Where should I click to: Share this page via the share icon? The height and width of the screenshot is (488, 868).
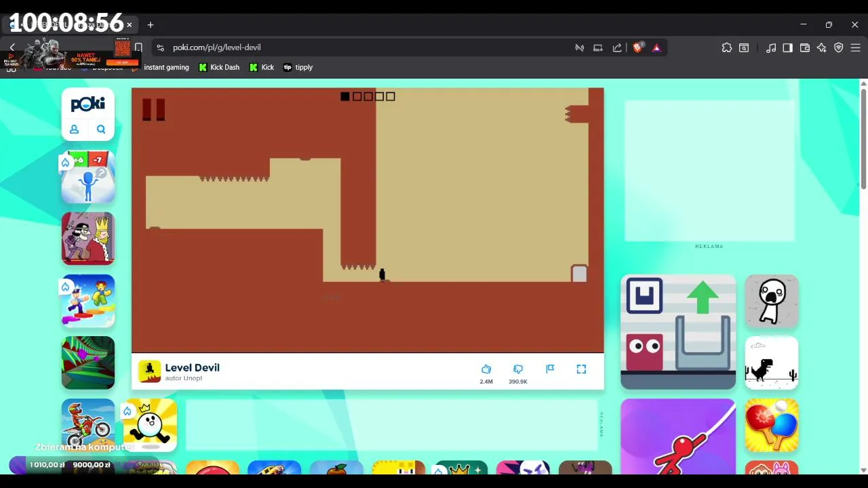coord(617,47)
